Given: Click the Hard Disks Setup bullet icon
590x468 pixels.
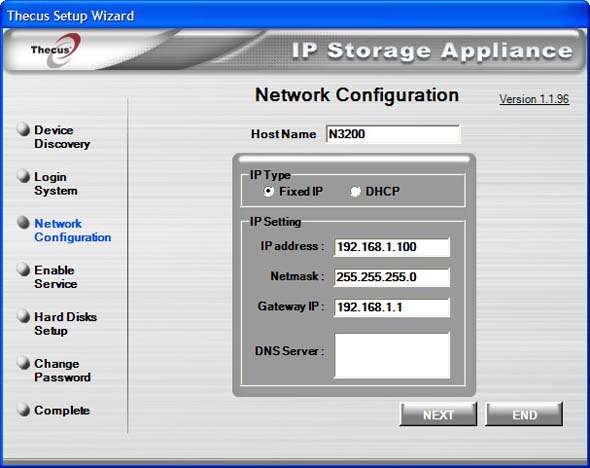Looking at the screenshot, I should click(24, 316).
